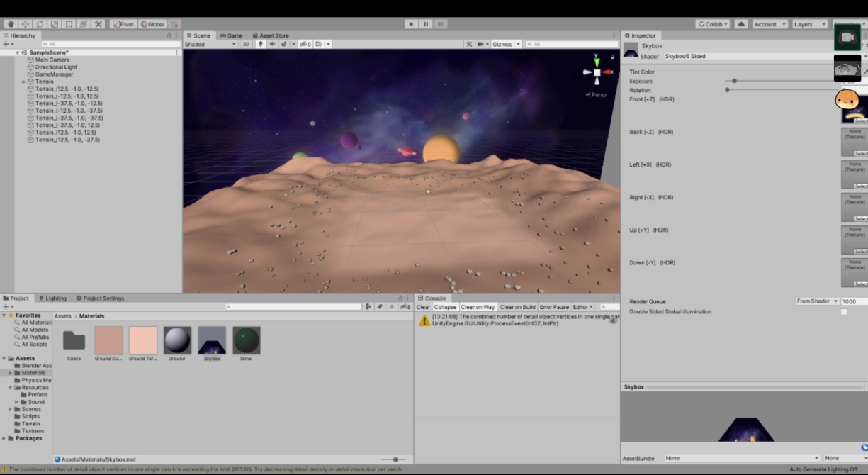Image resolution: width=868 pixels, height=475 pixels.
Task: Open the cloud services icon
Action: 741,24
